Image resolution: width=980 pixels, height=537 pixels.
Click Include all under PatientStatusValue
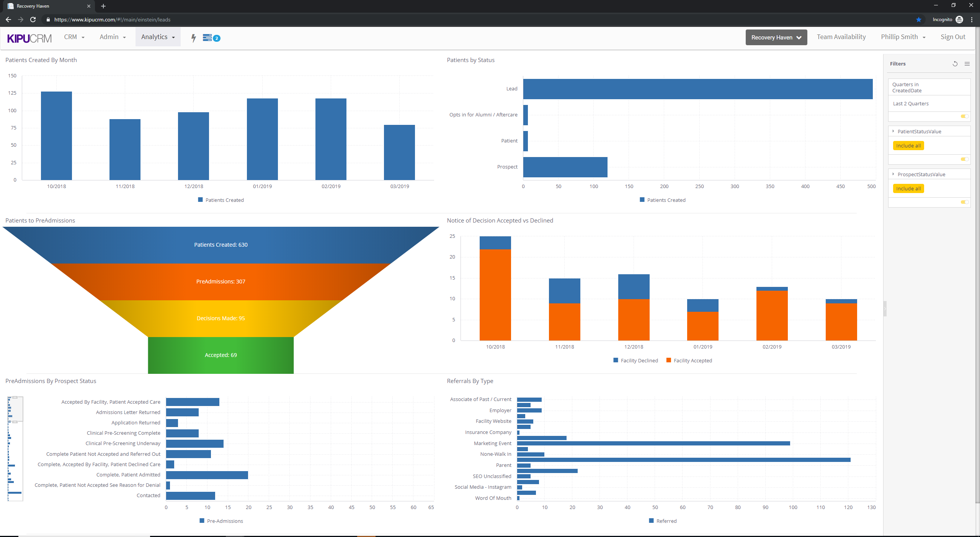pos(908,146)
